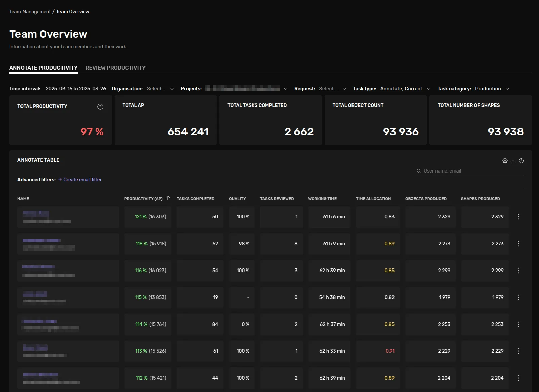Open row menu for 114 % productivity
Screen dimensions: 539x392
tap(519, 324)
